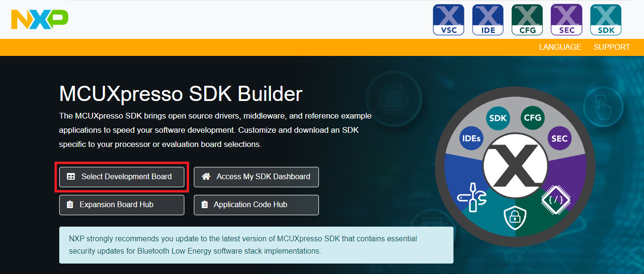Open the LANGUAGE menu
644x274 pixels.
560,47
